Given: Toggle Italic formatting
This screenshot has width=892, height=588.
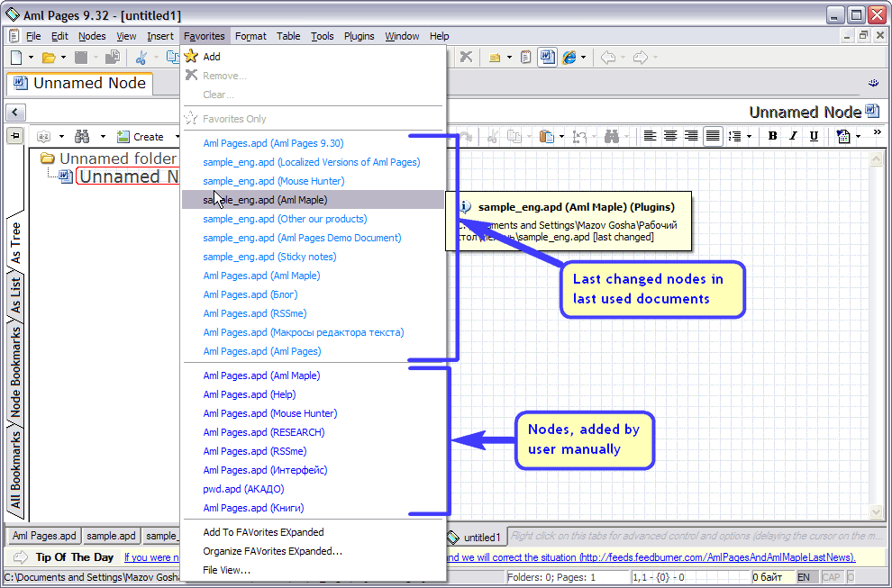Looking at the screenshot, I should click(x=793, y=136).
